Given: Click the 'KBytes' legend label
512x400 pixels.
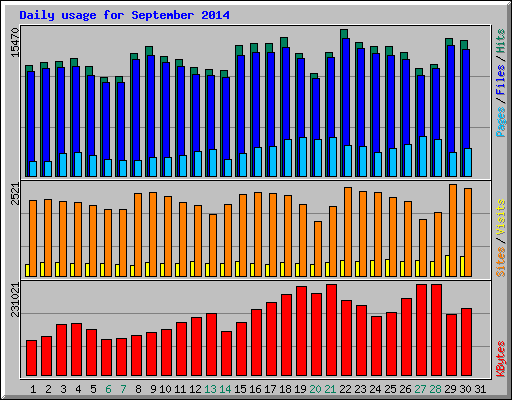Looking at the screenshot, I should tap(500, 359).
